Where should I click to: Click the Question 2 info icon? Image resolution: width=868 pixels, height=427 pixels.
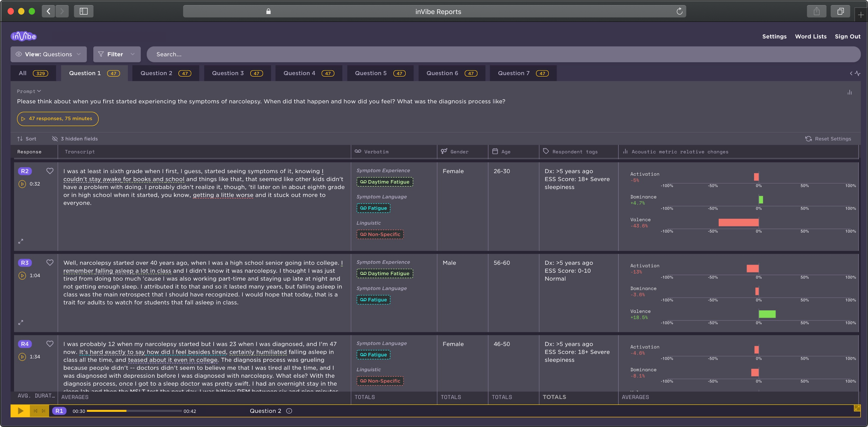[289, 411]
